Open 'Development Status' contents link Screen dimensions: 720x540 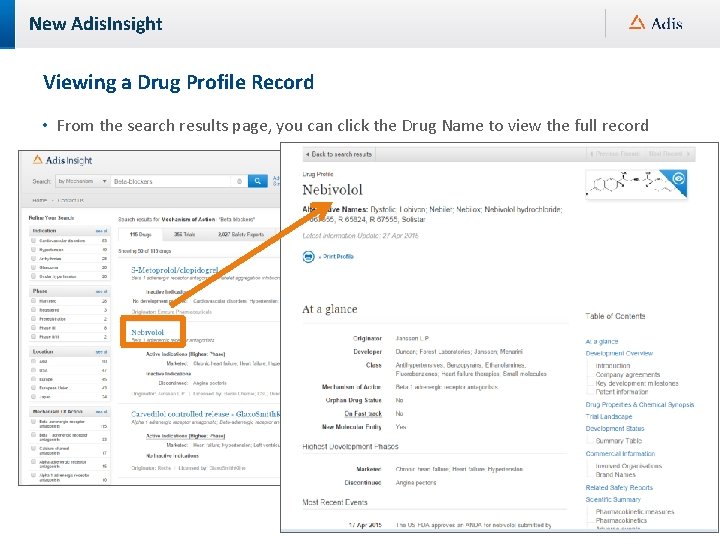point(615,428)
